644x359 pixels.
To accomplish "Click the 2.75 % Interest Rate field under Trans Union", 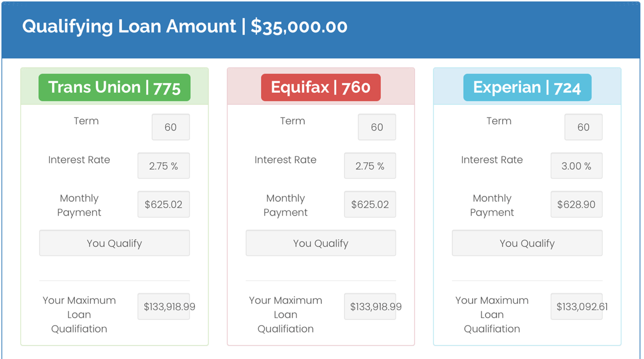I will coord(163,165).
